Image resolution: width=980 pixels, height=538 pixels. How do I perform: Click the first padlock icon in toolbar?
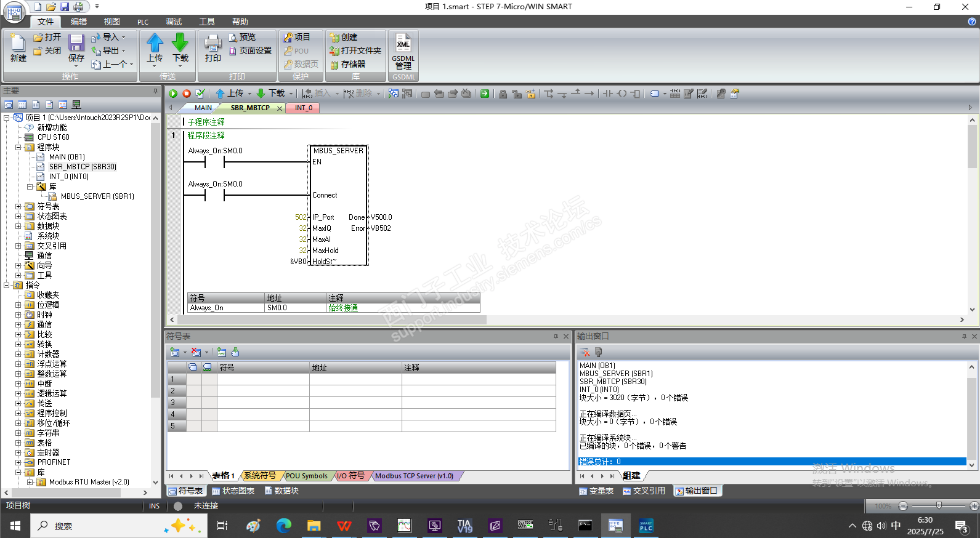coord(503,94)
